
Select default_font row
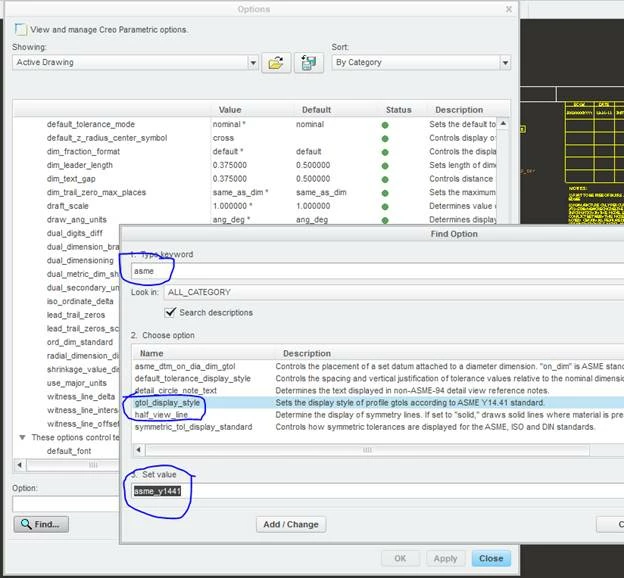pyautogui.click(x=69, y=451)
